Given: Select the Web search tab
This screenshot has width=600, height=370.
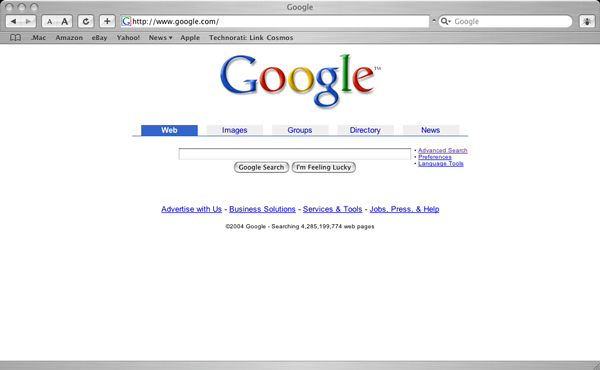Looking at the screenshot, I should [x=169, y=130].
